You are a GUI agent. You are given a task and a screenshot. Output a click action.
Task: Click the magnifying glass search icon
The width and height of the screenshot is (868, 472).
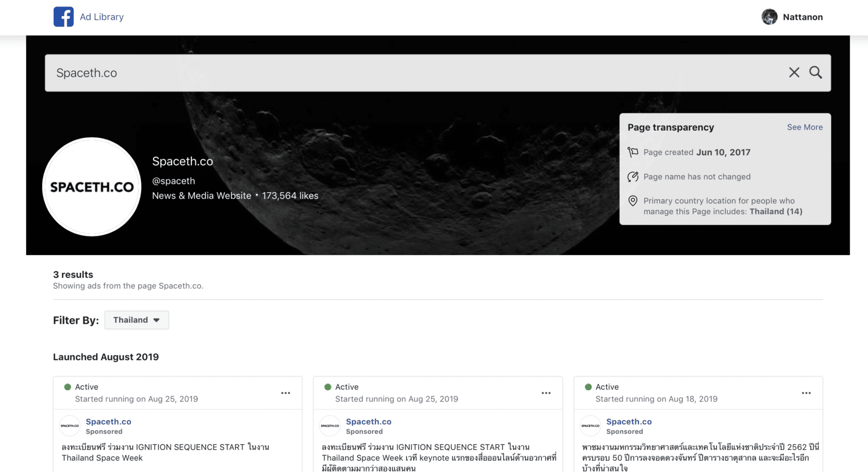[815, 73]
